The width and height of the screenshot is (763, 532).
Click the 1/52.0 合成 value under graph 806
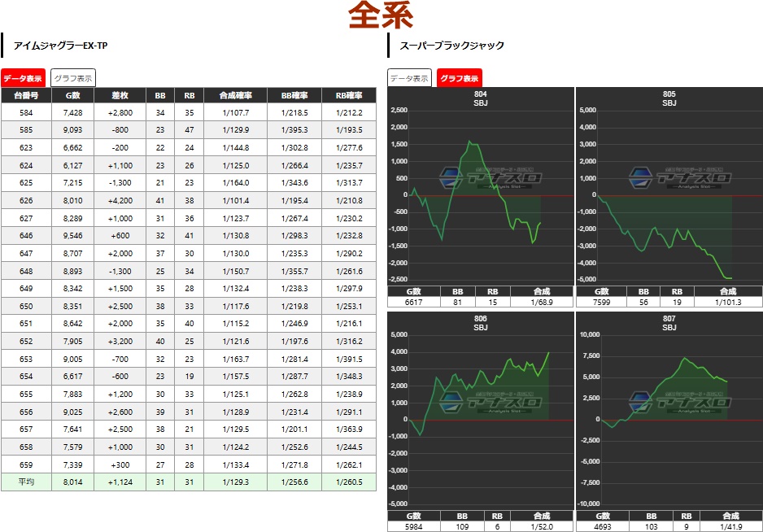coord(542,526)
